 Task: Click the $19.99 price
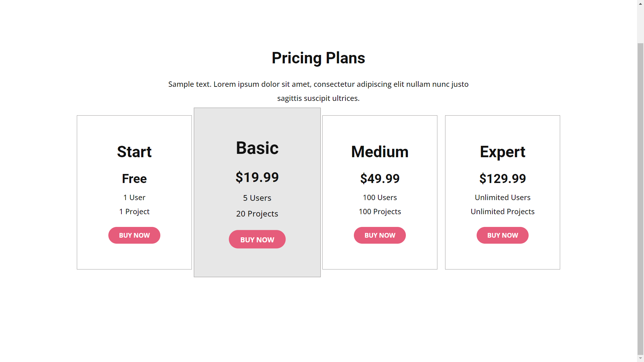[x=257, y=177]
